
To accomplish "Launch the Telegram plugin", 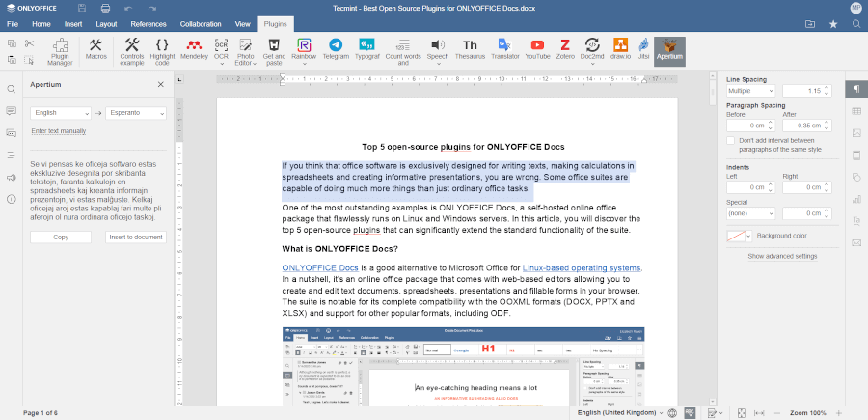I will [x=336, y=49].
